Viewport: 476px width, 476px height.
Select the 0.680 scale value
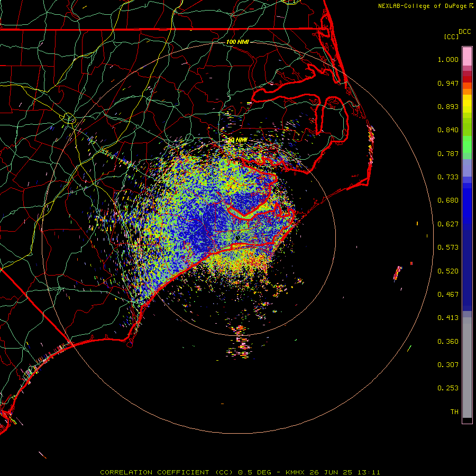pyautogui.click(x=448, y=200)
